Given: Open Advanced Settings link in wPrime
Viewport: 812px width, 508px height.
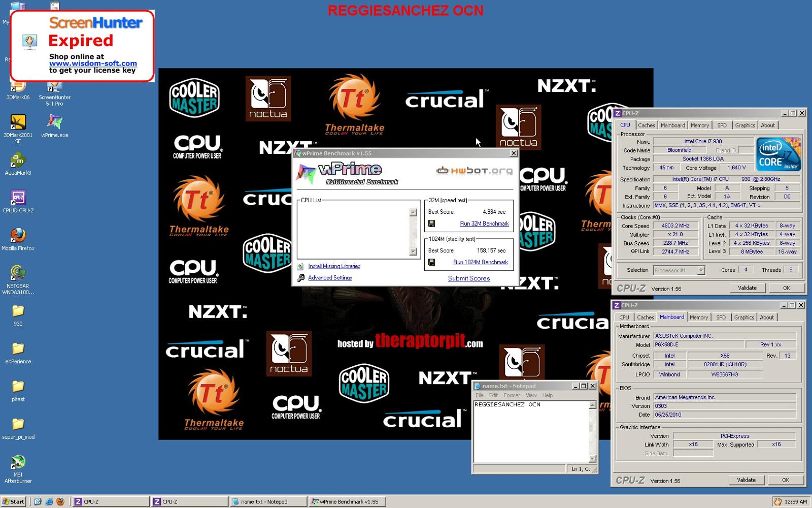Looking at the screenshot, I should [x=330, y=278].
